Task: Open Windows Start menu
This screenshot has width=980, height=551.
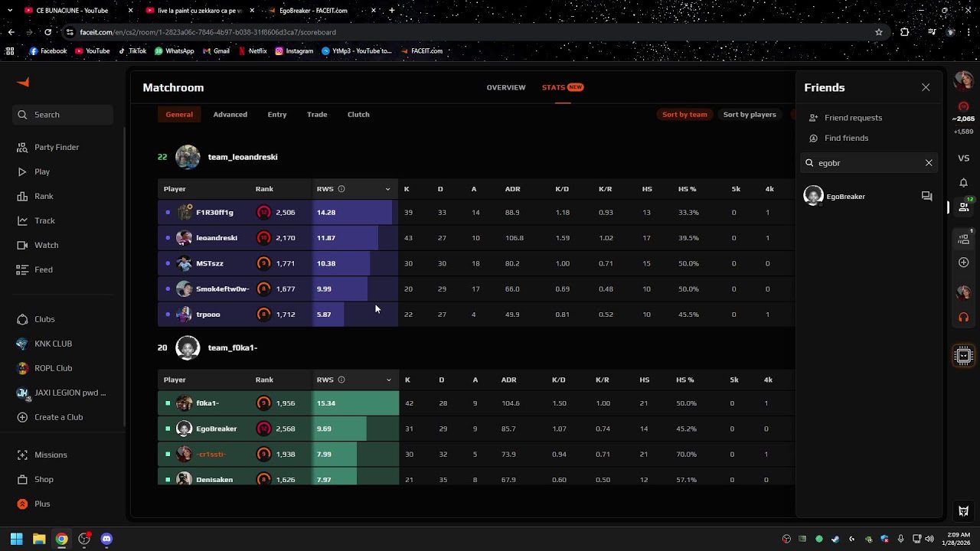Action: (x=16, y=539)
